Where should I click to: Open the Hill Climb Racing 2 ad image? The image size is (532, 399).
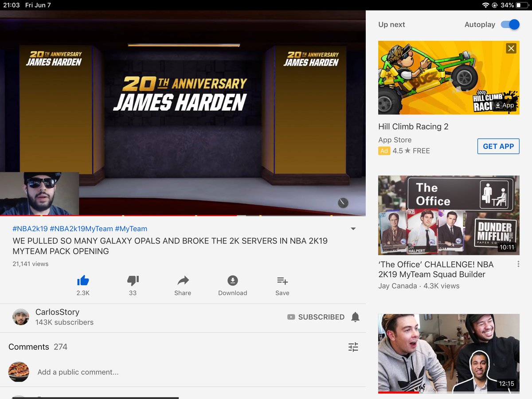tap(449, 78)
